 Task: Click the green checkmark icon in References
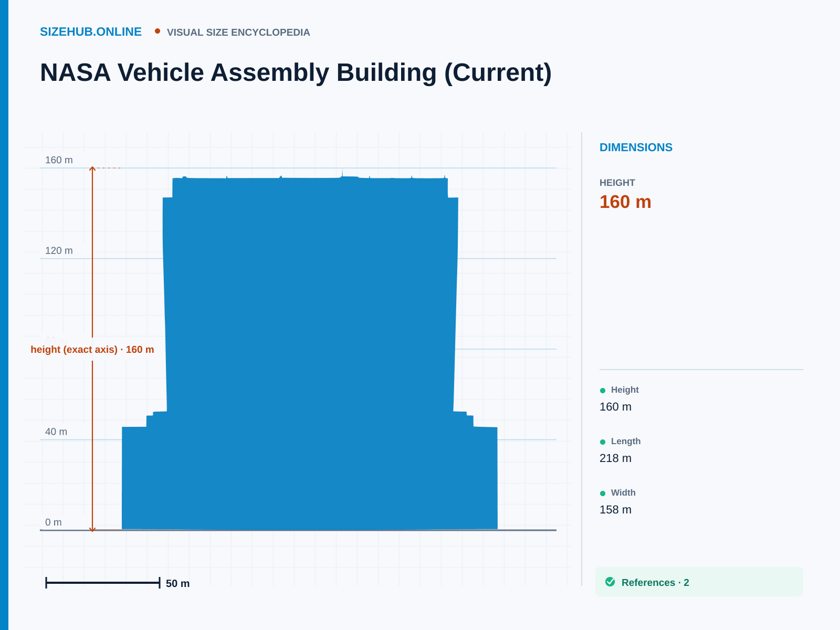tap(610, 582)
